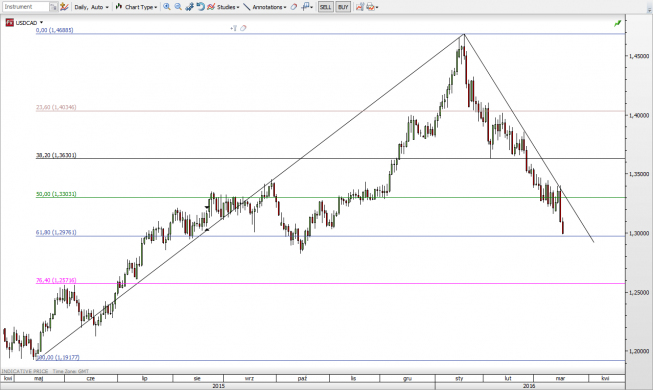Click the SELL button
Image resolution: width=653 pixels, height=390 pixels.
pyautogui.click(x=326, y=7)
